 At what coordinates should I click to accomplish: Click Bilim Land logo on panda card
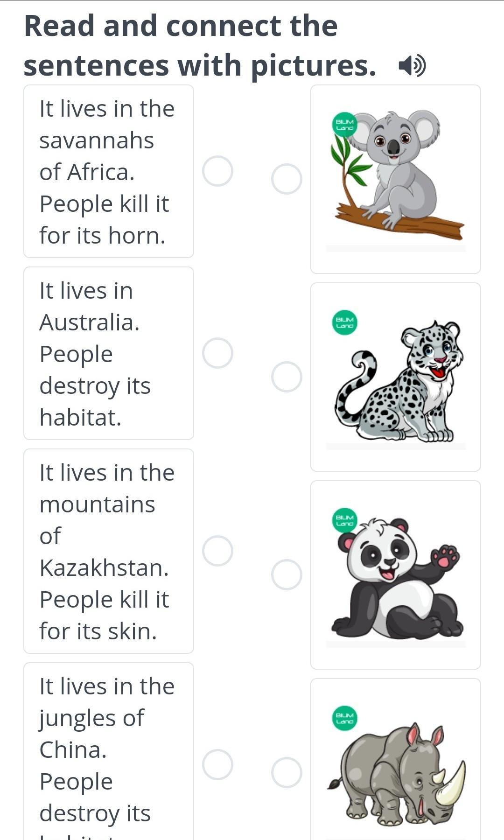345,520
